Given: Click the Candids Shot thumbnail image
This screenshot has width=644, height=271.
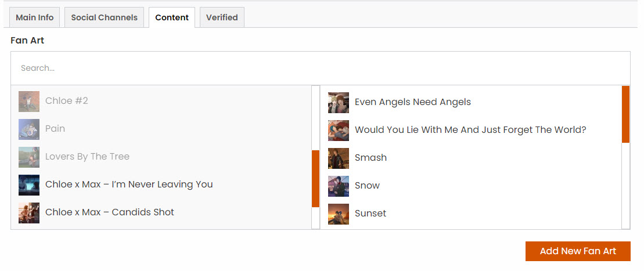Looking at the screenshot, I should (x=29, y=213).
